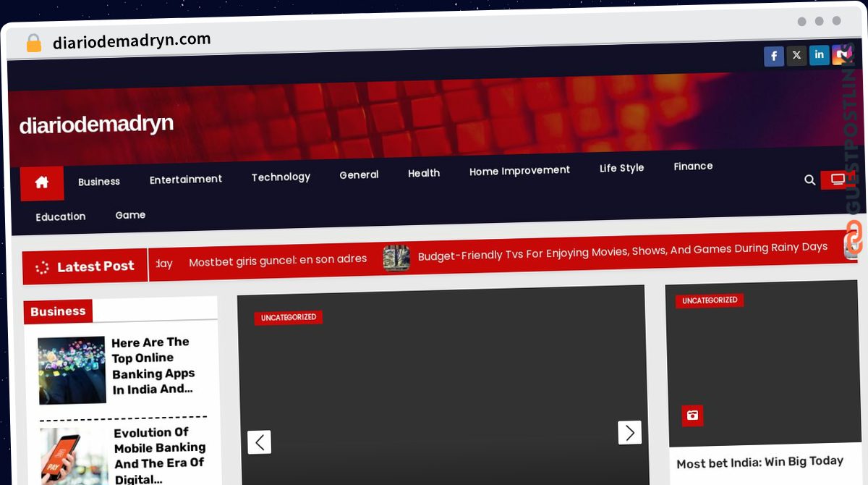Screen dimensions: 868x485
Task: Click the Business section heading
Action: [x=58, y=311]
